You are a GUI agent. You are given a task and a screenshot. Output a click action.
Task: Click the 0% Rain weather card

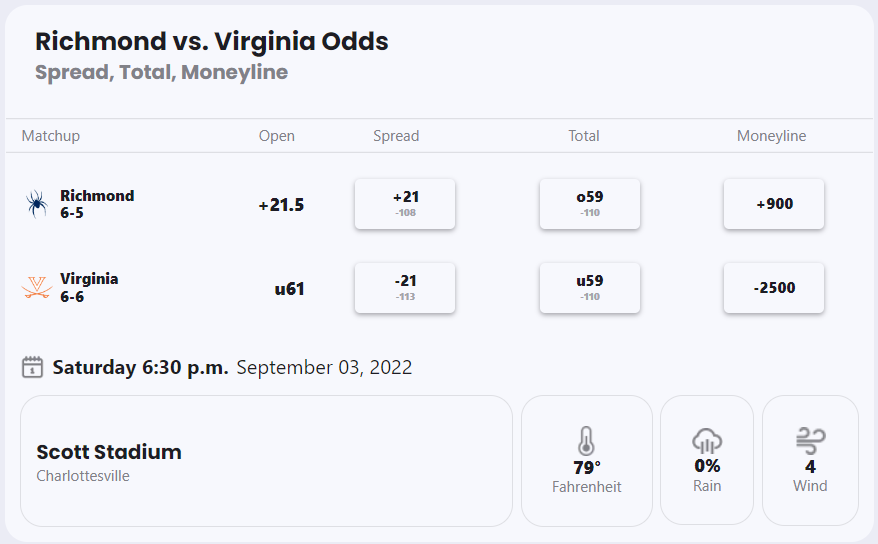(707, 461)
